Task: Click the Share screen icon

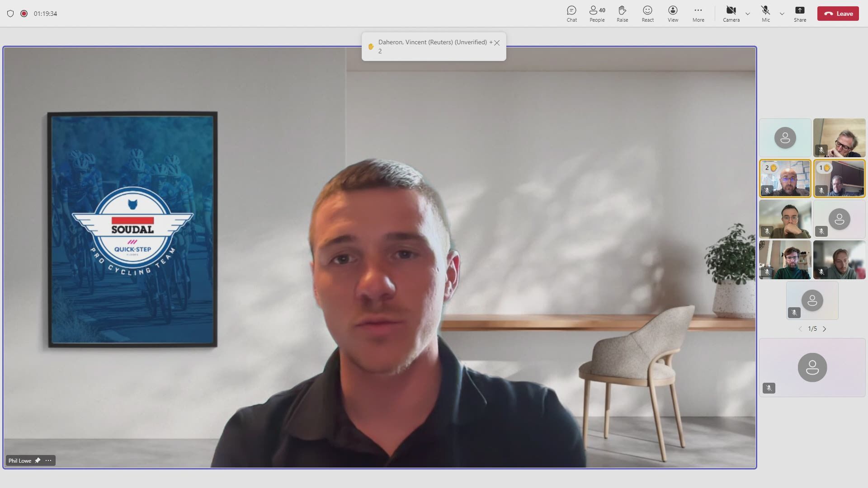Action: 800,14
